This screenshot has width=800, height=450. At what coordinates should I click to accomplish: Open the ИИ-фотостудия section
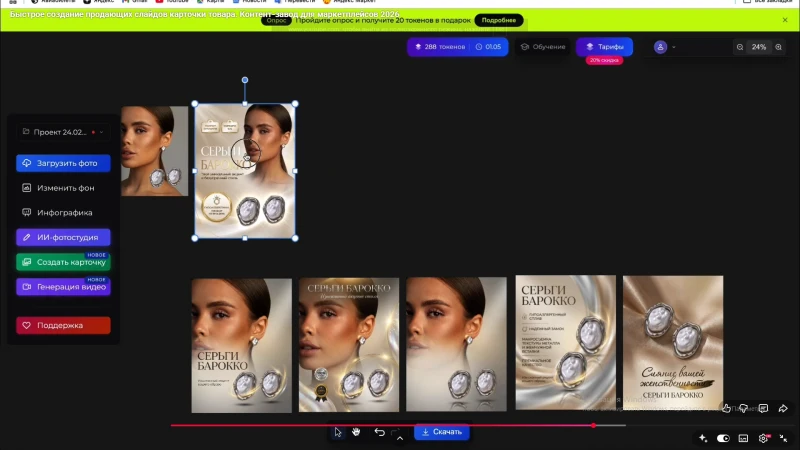[63, 237]
